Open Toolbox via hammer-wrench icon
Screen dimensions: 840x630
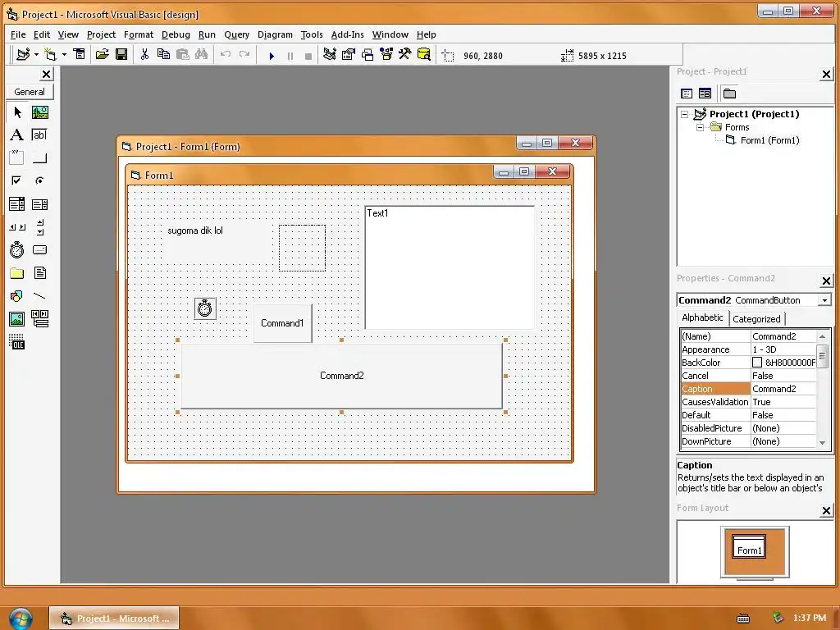404,55
